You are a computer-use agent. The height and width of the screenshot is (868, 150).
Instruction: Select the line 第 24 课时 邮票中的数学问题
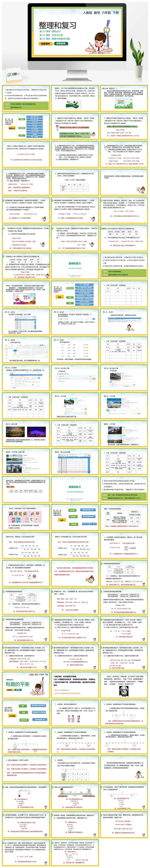[x=55, y=39]
